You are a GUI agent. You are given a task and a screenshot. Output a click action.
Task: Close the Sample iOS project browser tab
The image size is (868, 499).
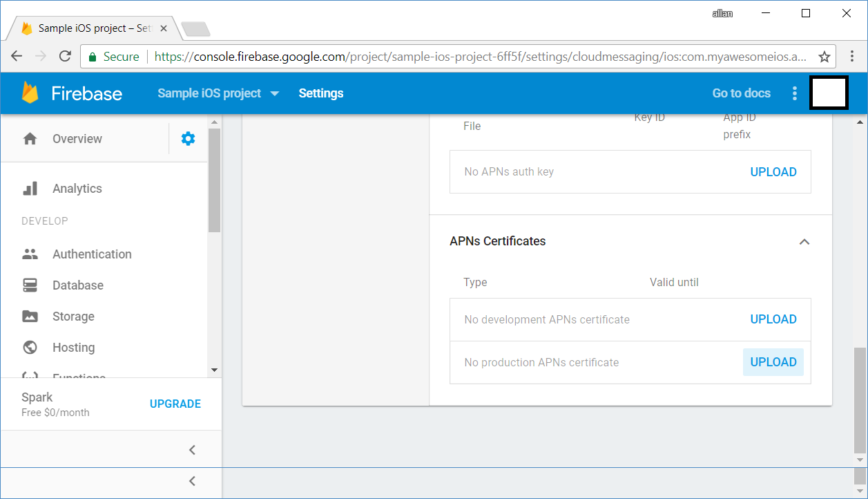164,28
